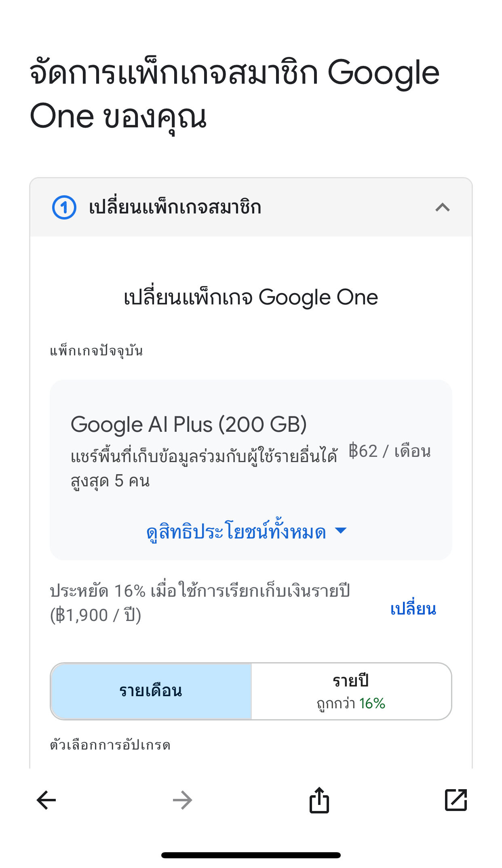Click the เปลี่ยนแพ็กเกจ Google One heading

251,298
